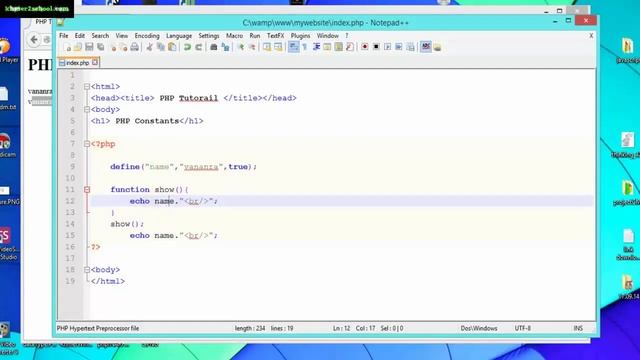The height and width of the screenshot is (360, 640).
Task: Zoom in with the toolbar icon
Action: [241, 47]
